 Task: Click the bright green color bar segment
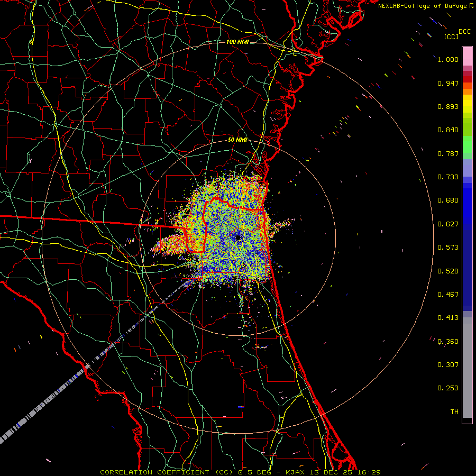tap(467, 145)
